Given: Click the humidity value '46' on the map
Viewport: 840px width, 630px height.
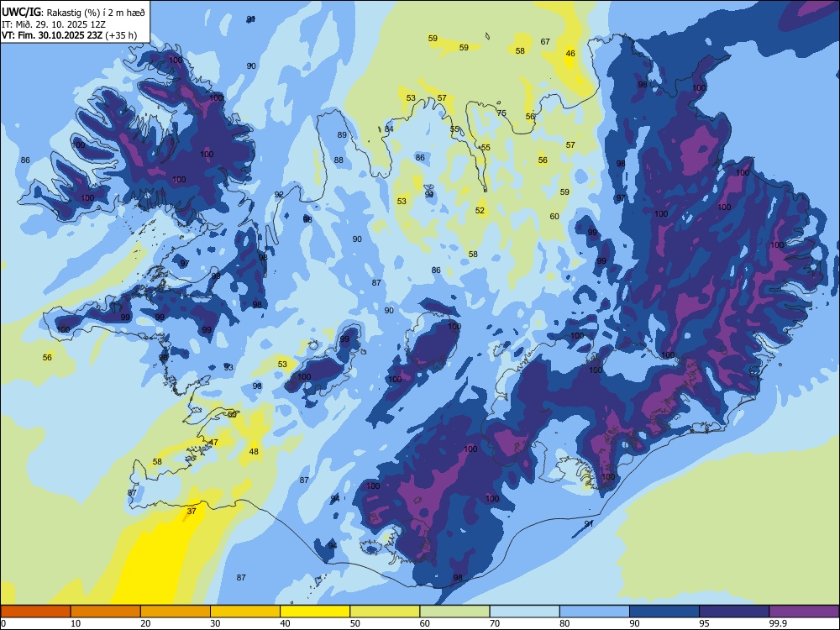Looking at the screenshot, I should point(570,54).
